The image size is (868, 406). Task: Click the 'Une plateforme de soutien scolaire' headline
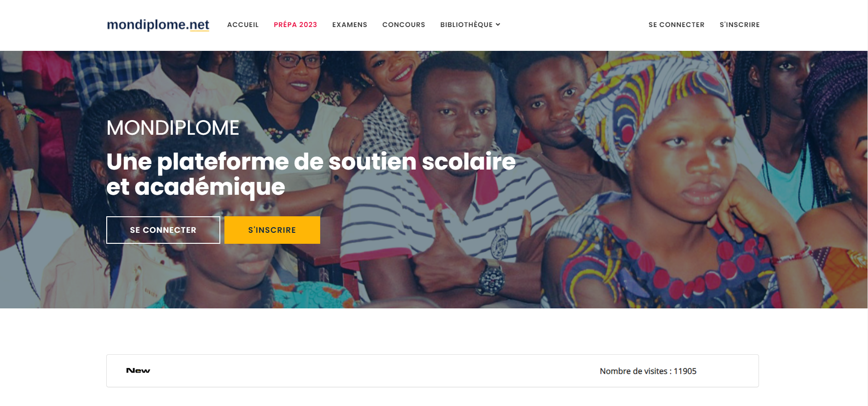311,162
